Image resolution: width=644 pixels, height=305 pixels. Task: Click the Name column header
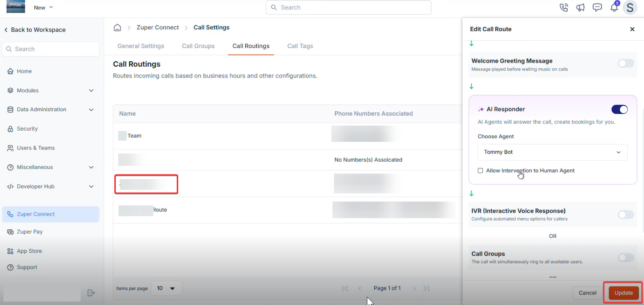pyautogui.click(x=127, y=114)
